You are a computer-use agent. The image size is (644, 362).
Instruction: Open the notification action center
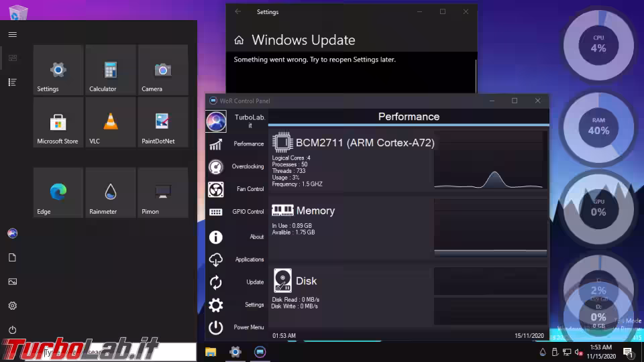click(628, 352)
